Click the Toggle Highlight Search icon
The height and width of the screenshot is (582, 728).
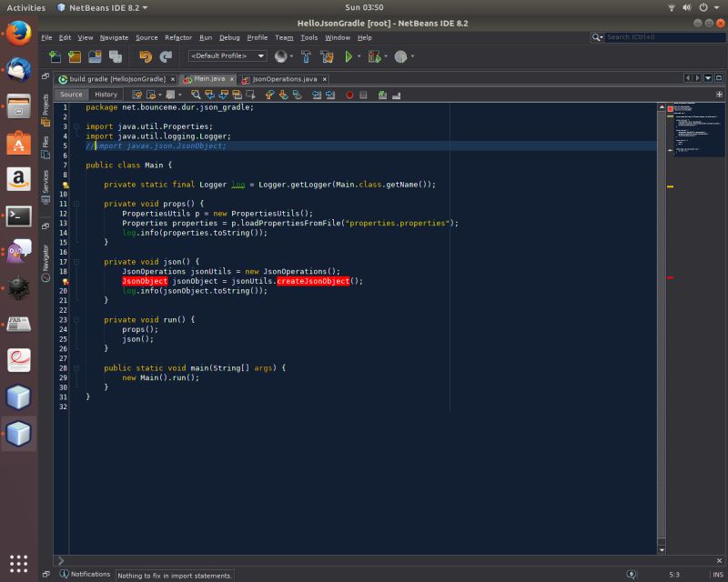tap(238, 95)
